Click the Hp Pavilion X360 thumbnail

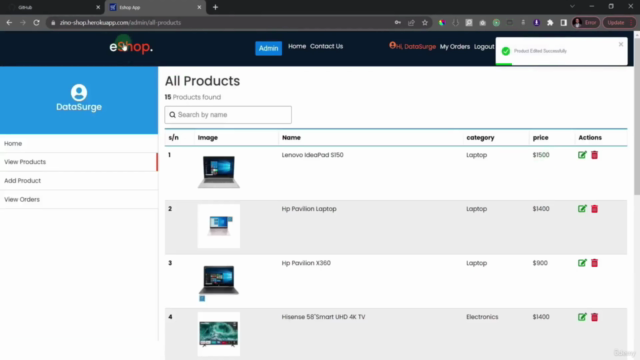click(219, 280)
